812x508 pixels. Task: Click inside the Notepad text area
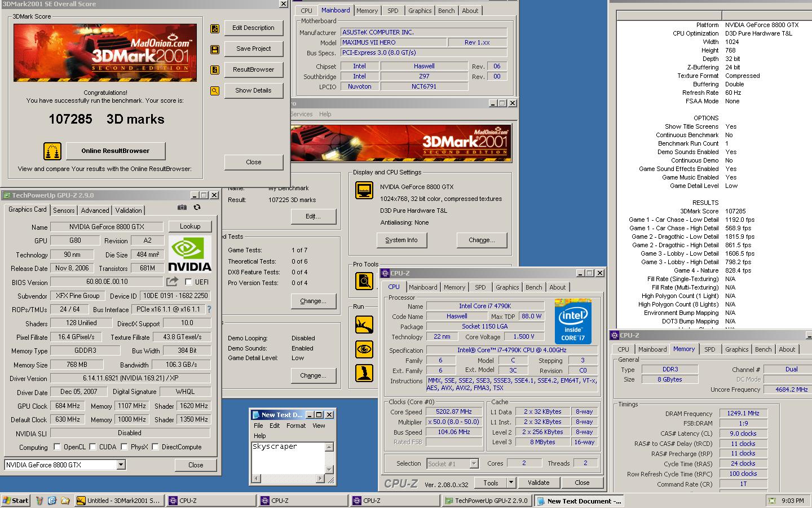[x=288, y=458]
